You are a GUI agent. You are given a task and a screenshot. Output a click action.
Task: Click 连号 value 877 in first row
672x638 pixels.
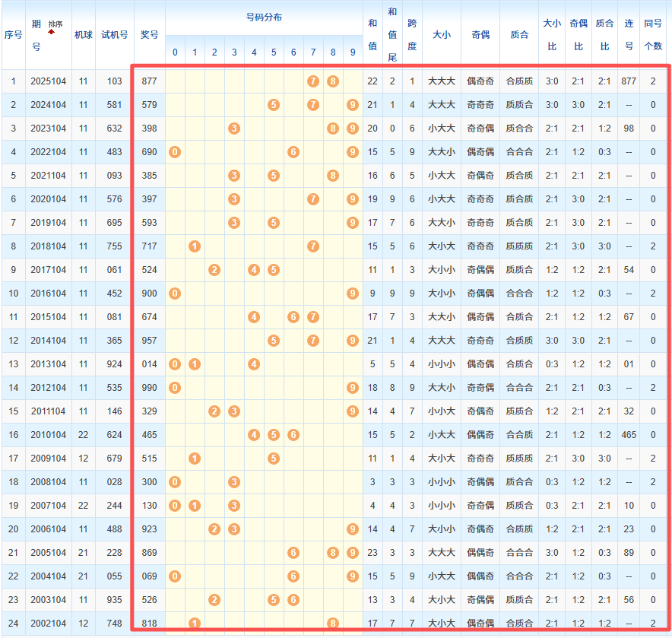click(629, 81)
